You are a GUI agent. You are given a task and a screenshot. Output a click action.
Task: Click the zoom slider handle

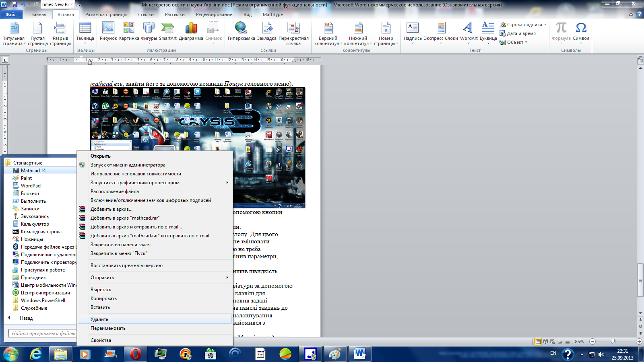[x=613, y=341]
